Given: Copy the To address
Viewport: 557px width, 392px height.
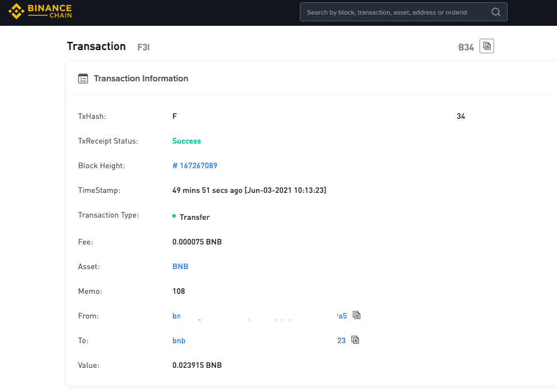Looking at the screenshot, I should [x=355, y=340].
